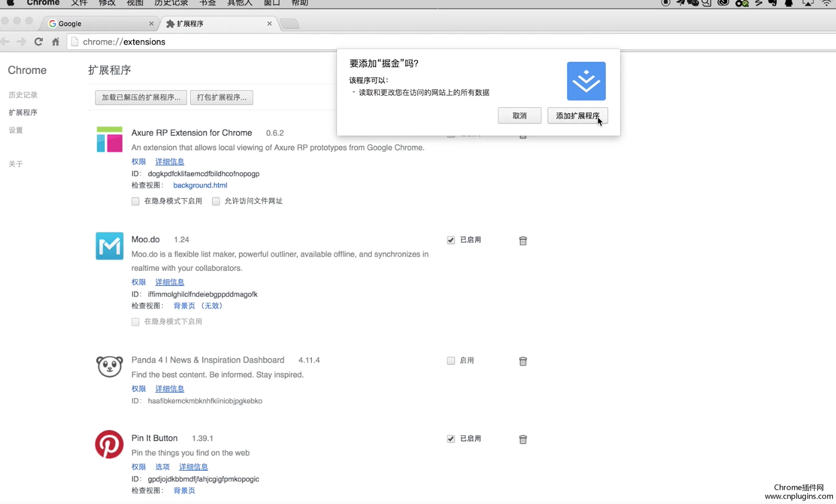Open the 文件 menu
Image resolution: width=836 pixels, height=504 pixels.
[x=79, y=3]
